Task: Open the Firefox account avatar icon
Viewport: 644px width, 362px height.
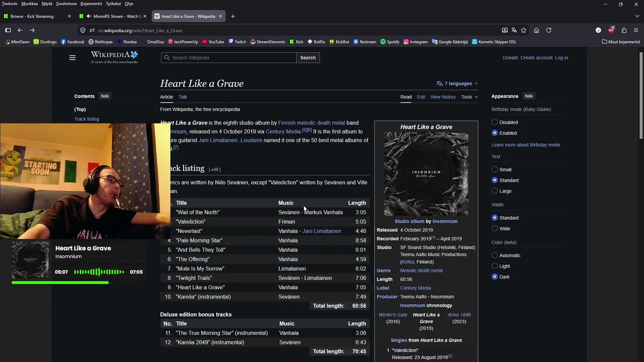Action: [x=598, y=30]
